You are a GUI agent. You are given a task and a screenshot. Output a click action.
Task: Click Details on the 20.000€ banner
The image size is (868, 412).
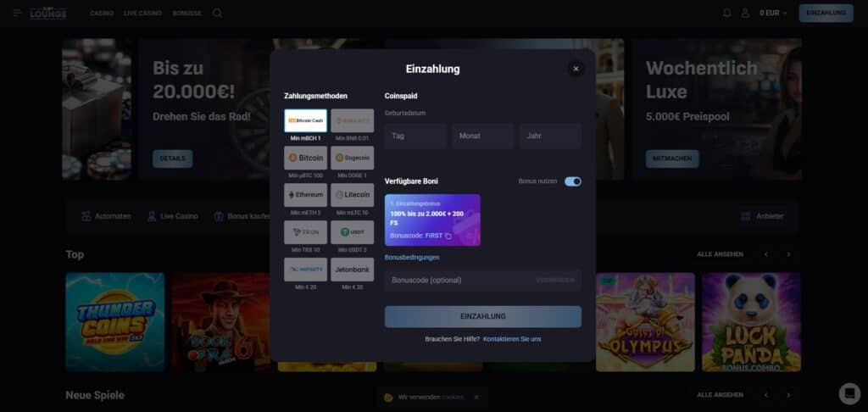[173, 159]
